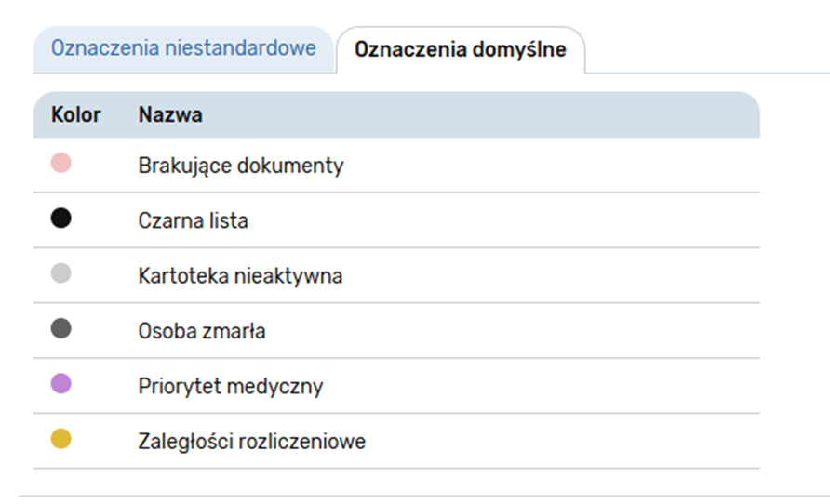
Task: Click the Nazwa column header
Action: click(170, 115)
